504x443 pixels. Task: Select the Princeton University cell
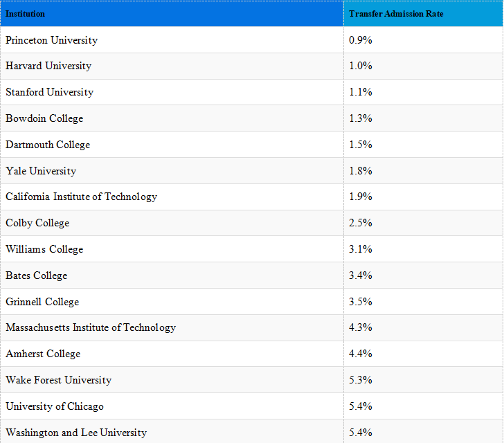(x=52, y=40)
